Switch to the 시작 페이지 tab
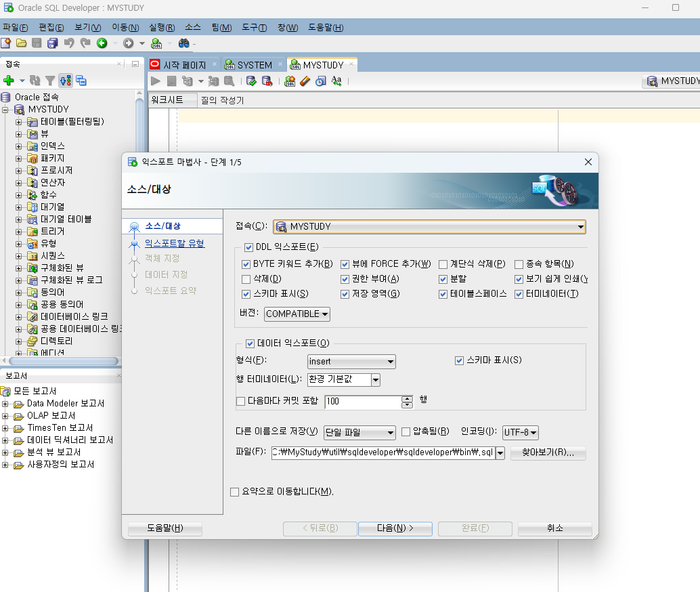Image resolution: width=700 pixels, height=592 pixels. (x=184, y=65)
